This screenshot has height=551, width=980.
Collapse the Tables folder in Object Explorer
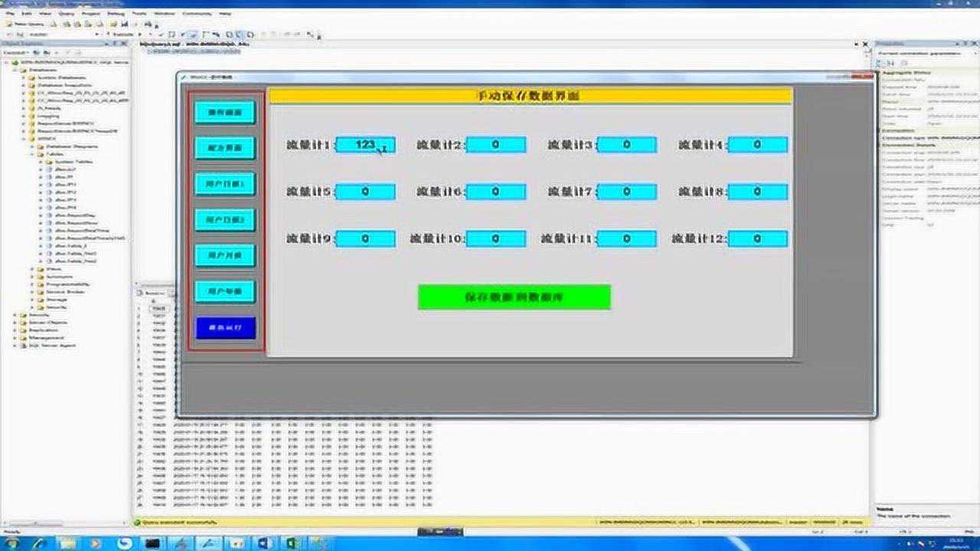[32, 155]
